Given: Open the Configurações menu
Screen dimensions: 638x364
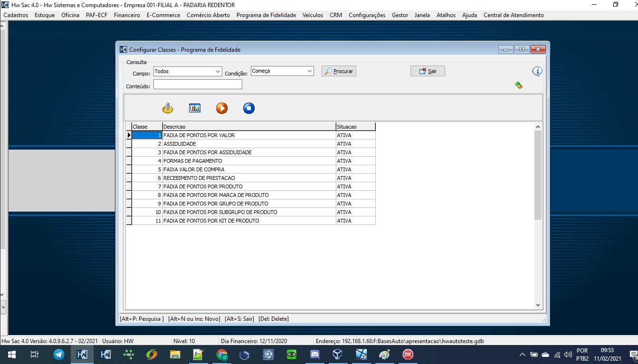Looking at the screenshot, I should 367,15.
